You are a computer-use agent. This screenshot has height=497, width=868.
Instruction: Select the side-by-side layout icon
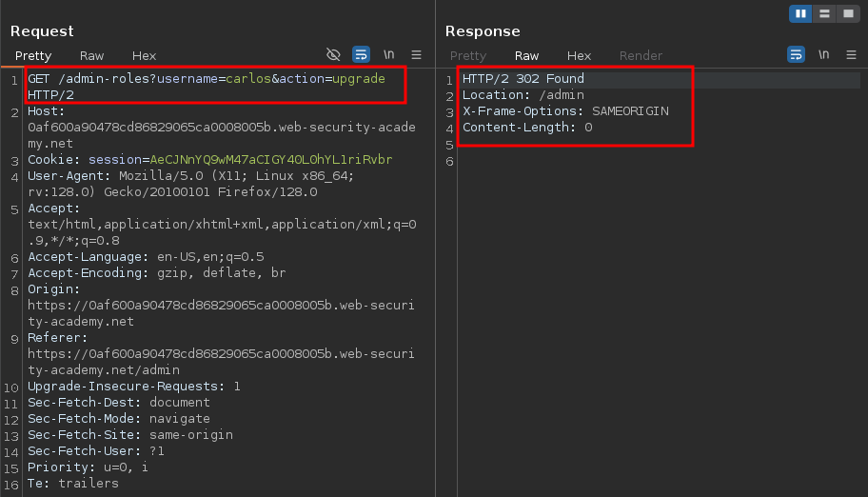coord(800,13)
